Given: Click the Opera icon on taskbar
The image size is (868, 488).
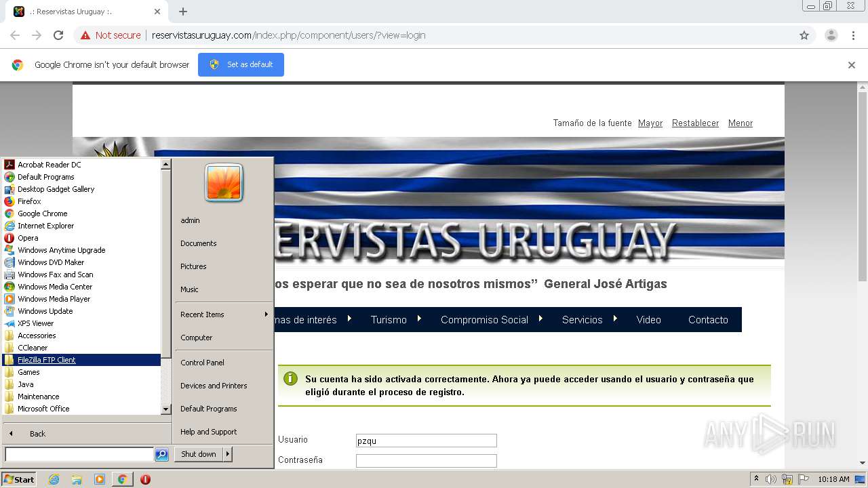Looking at the screenshot, I should [x=145, y=479].
